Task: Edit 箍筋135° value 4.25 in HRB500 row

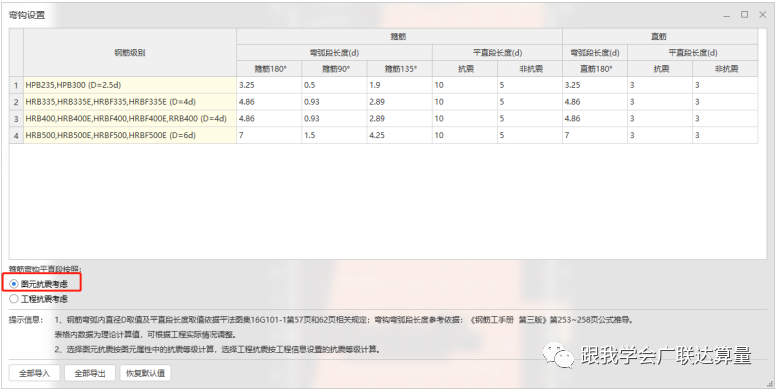Action: [x=400, y=135]
